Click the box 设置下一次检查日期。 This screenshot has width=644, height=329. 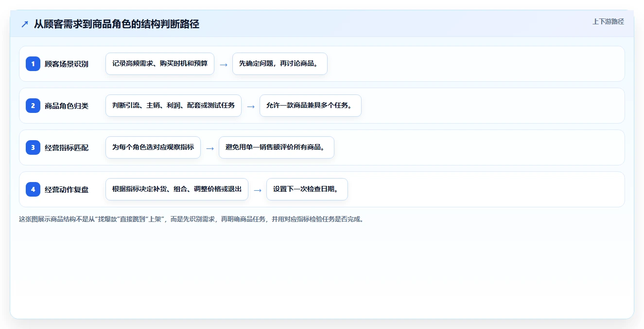[x=307, y=189]
